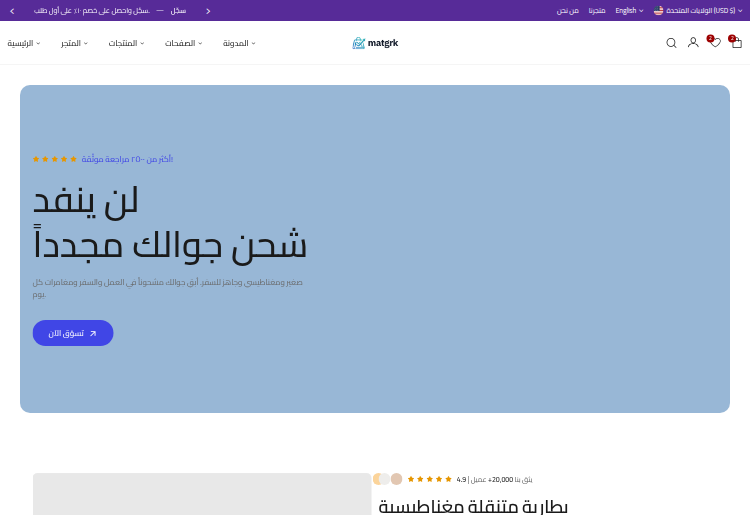750x515 pixels.
Task: Click the grey product image placeholder
Action: point(202,494)
